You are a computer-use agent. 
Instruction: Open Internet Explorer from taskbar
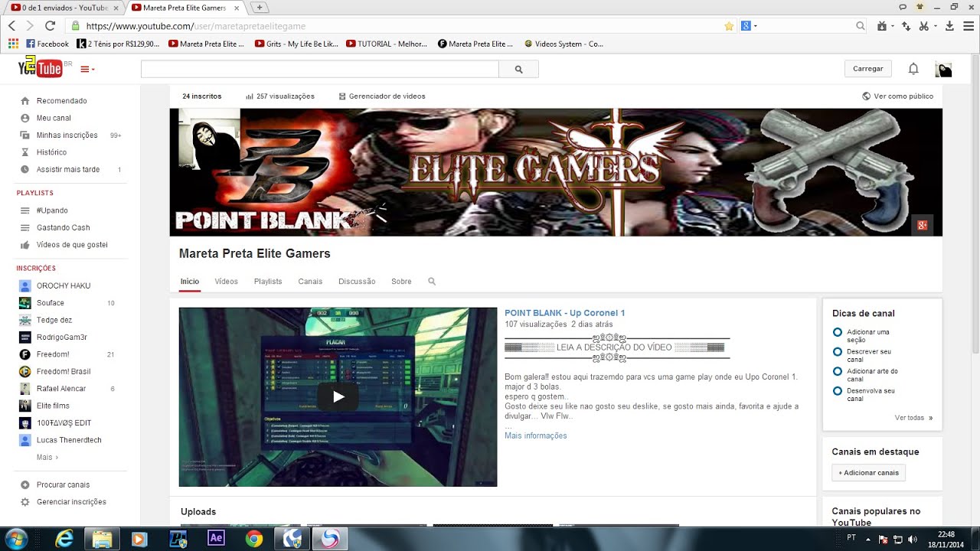pyautogui.click(x=64, y=539)
